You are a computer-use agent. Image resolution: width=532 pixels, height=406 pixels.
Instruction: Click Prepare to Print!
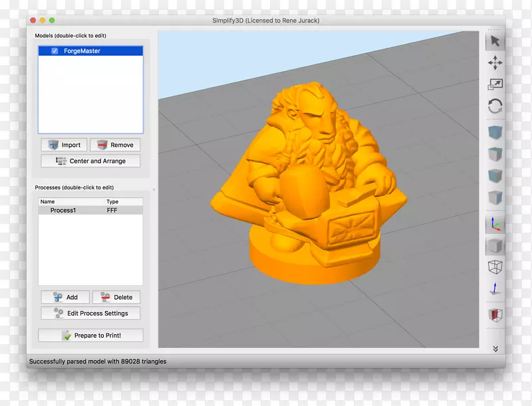90,336
